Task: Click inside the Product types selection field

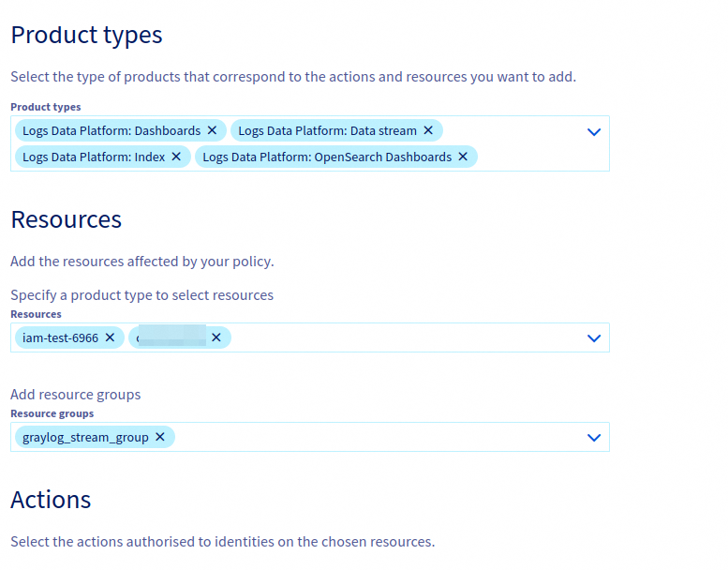Action: [310, 143]
